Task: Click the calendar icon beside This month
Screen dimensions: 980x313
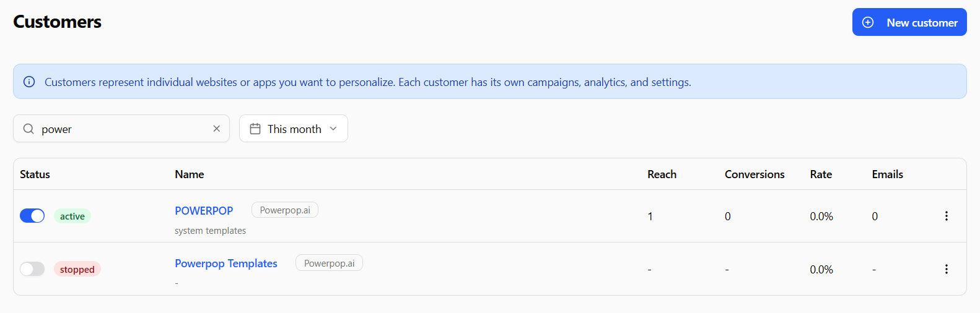Action: click(x=255, y=129)
